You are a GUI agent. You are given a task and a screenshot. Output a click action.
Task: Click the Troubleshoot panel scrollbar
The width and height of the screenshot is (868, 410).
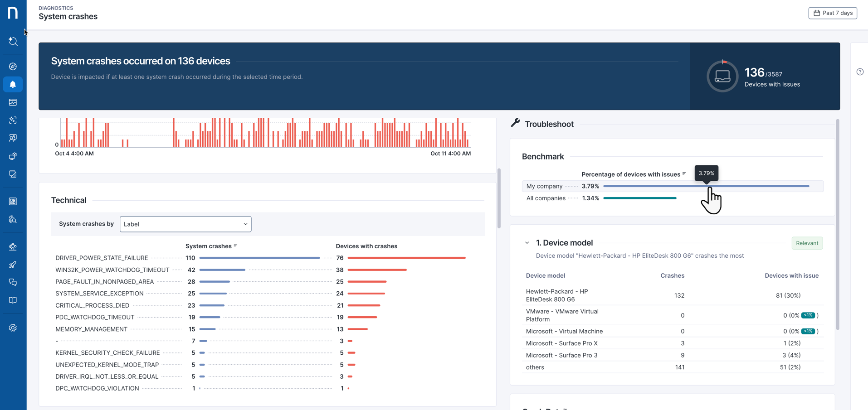pyautogui.click(x=837, y=224)
